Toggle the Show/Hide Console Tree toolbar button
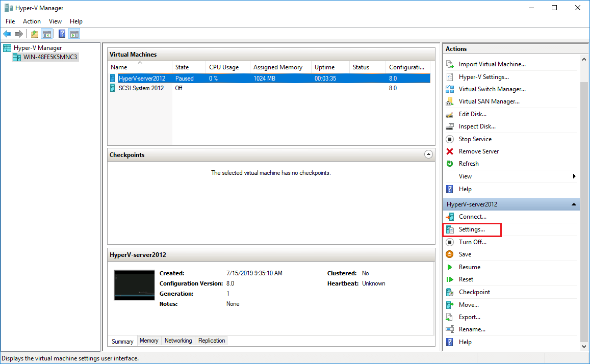Viewport: 590px width, 364px height. (47, 34)
